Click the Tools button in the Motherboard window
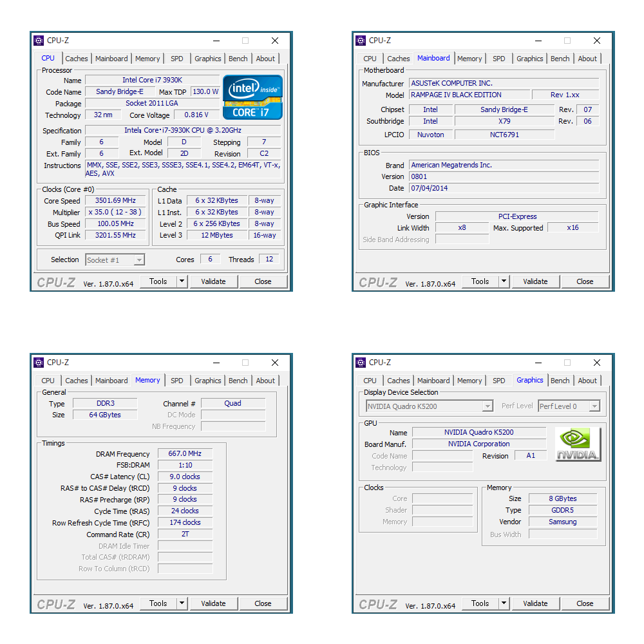The width and height of the screenshot is (644, 644). (480, 281)
